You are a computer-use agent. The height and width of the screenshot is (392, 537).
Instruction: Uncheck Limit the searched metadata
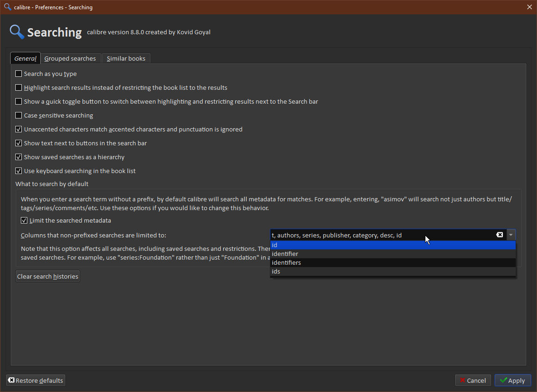click(x=24, y=220)
